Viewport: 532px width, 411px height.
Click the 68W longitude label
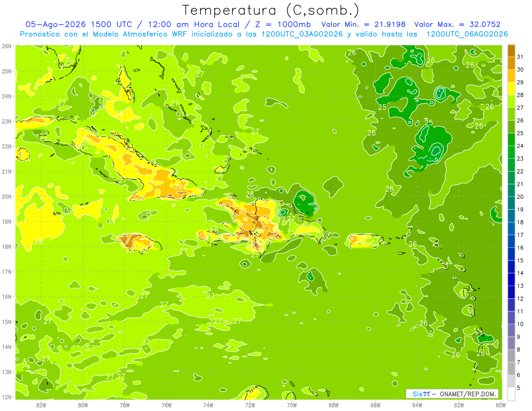[x=333, y=405]
